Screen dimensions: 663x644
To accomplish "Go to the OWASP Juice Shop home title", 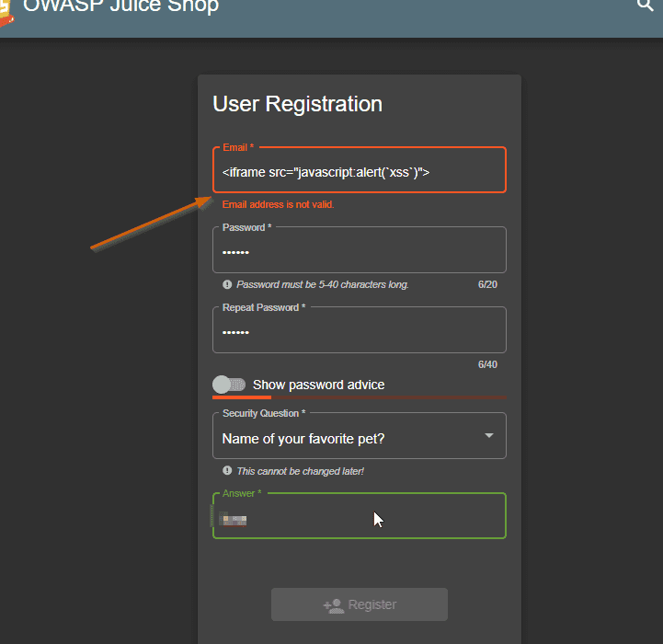I will (120, 7).
